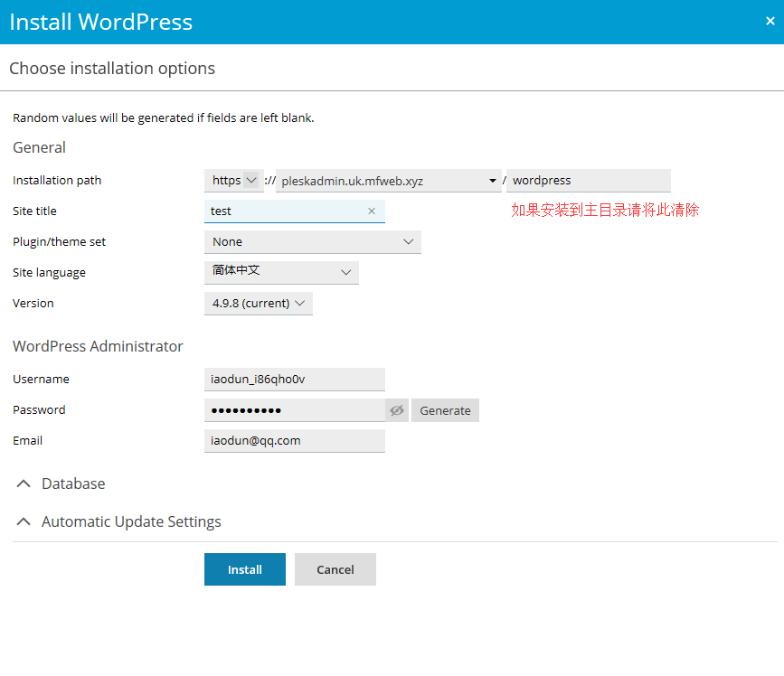Click the Database chevron arrow icon
This screenshot has height=676, width=784.
24,484
